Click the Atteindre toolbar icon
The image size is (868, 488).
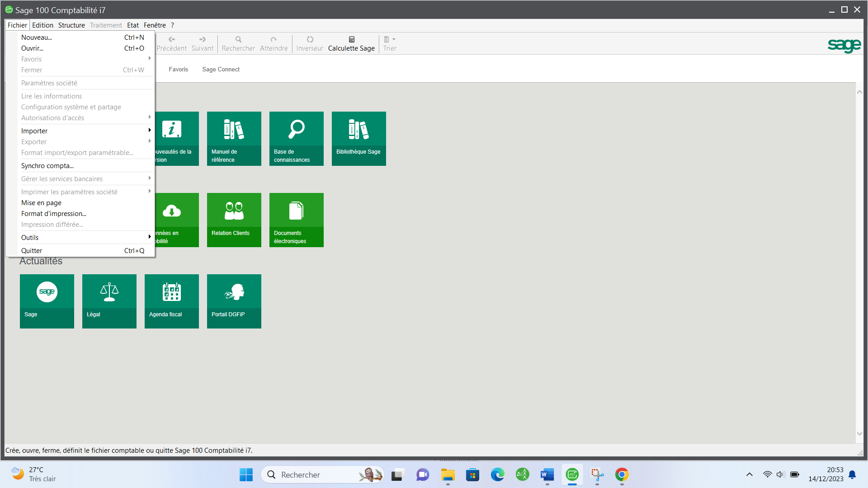274,43
